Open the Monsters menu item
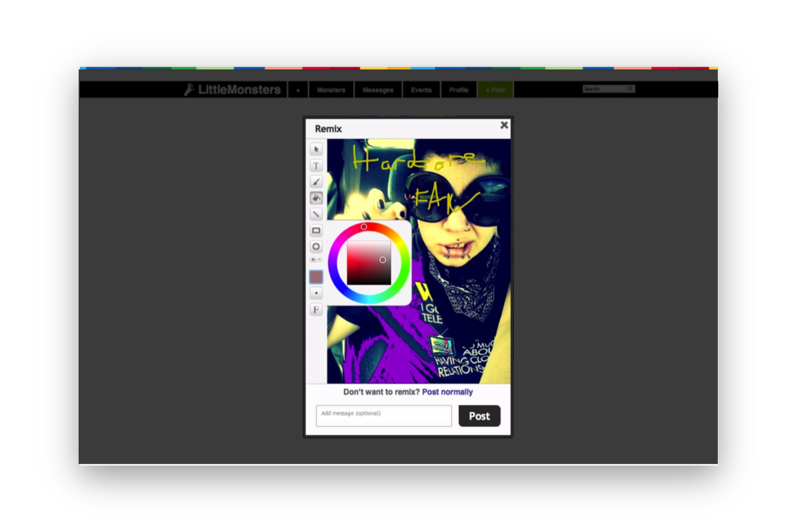This screenshot has height=532, width=798. point(331,90)
